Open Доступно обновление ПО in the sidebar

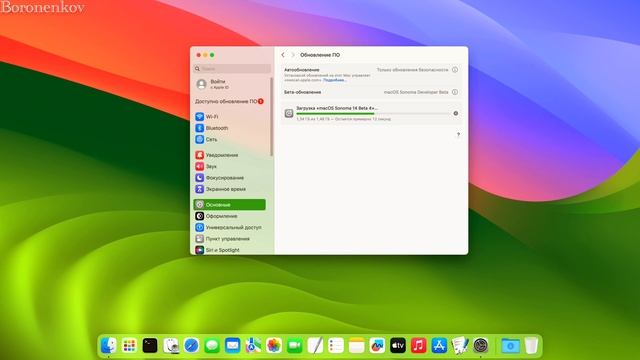pyautogui.click(x=229, y=101)
